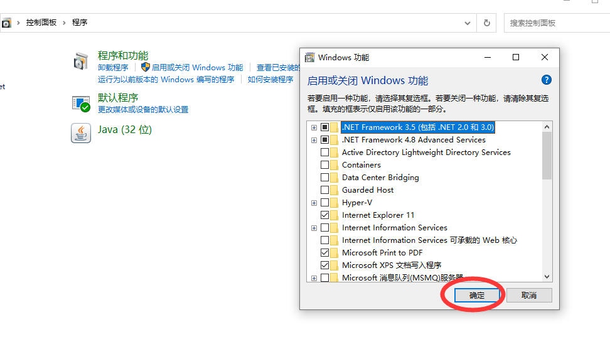
Task: Click the blue help icon in Windows 功能 dialog
Action: (x=545, y=80)
